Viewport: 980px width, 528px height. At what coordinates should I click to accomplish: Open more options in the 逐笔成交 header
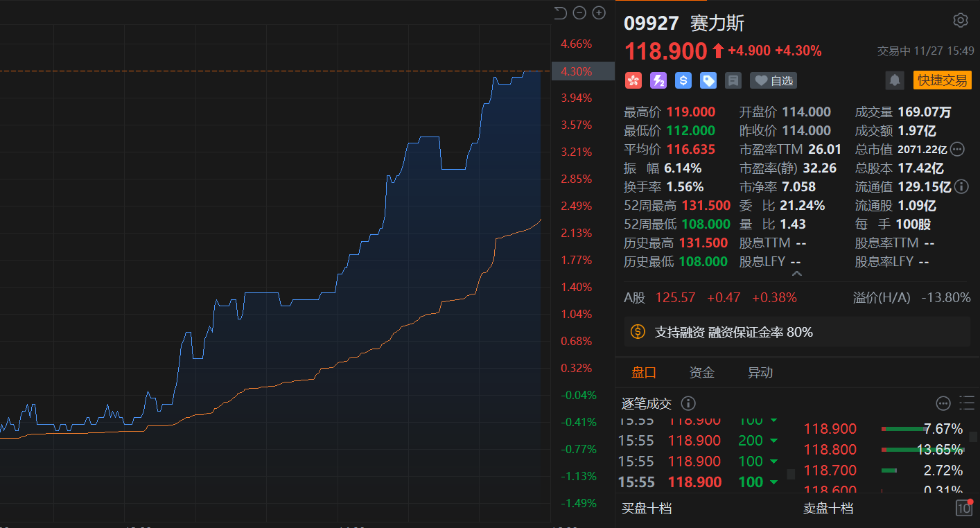[943, 403]
